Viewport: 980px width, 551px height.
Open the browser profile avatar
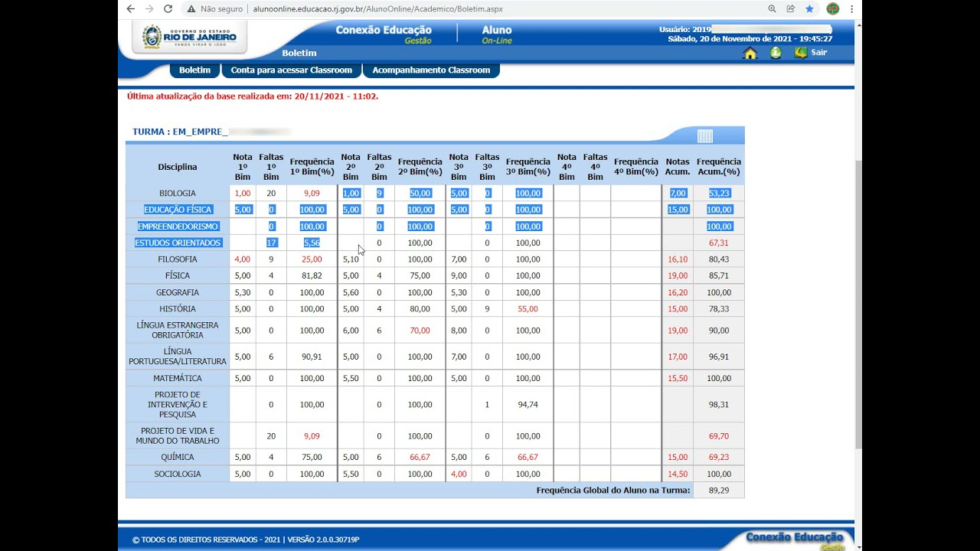[x=833, y=9]
